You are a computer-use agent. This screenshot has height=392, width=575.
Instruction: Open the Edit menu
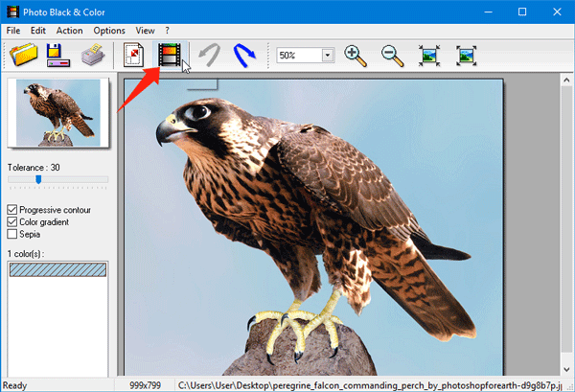tap(38, 31)
